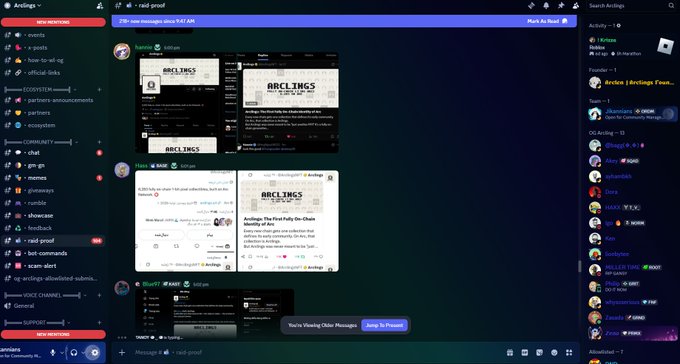This screenshot has width=680, height=364.
Task: Click the Roblox activity icon
Action: 665,46
